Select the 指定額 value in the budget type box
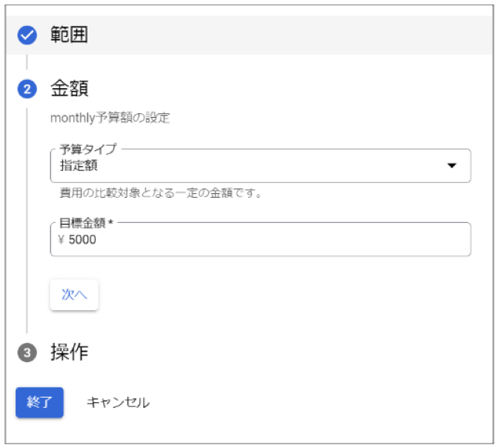 [79, 166]
